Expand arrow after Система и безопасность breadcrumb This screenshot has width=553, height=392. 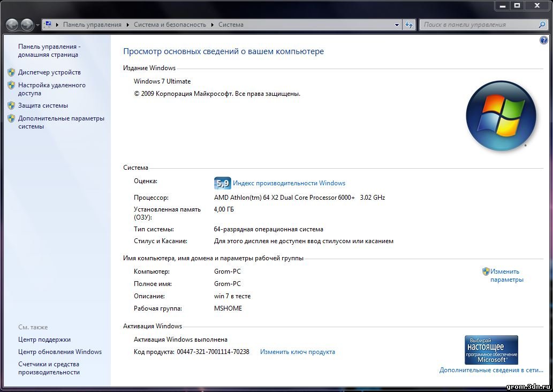(x=213, y=25)
